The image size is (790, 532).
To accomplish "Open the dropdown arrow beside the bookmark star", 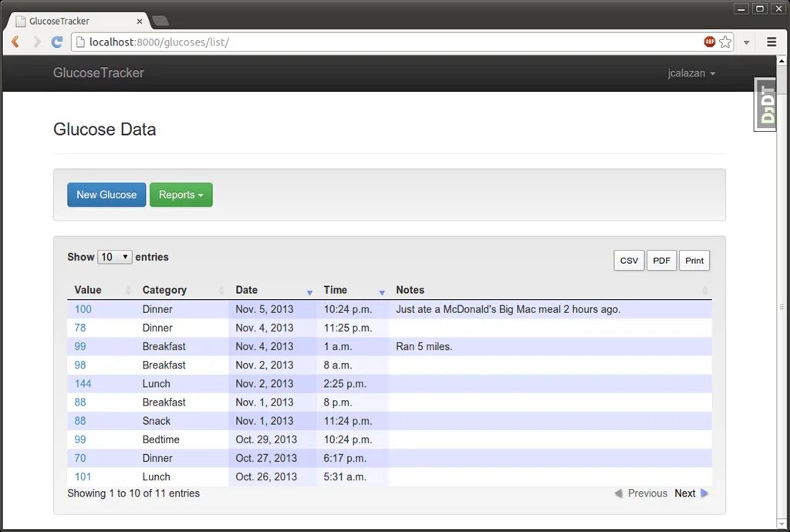I will click(x=747, y=42).
